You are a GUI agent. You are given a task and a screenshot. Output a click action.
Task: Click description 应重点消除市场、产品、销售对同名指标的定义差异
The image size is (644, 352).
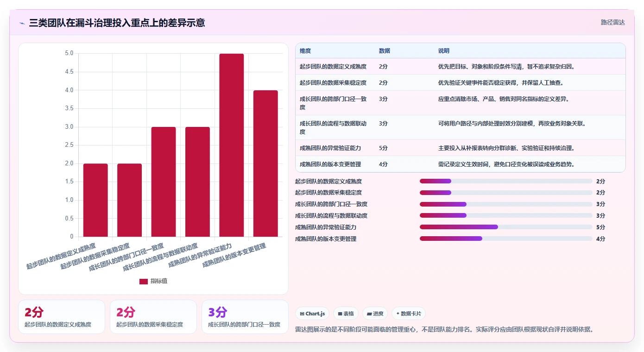504,99
